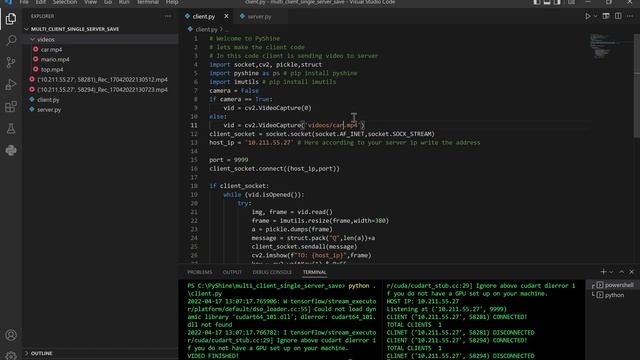This screenshot has height=360, width=640.
Task: Select the powershell terminal instance
Action: pyautogui.click(x=613, y=285)
